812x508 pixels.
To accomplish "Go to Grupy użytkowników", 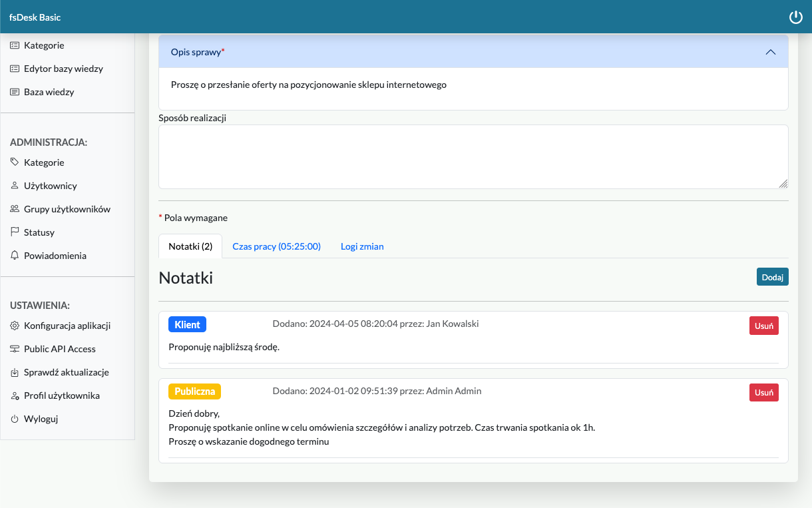I will [x=67, y=209].
